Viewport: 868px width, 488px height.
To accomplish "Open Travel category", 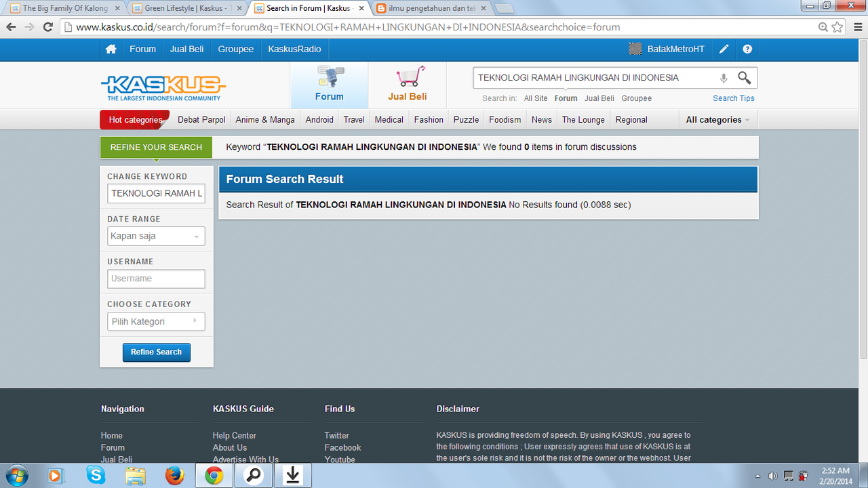I will [x=354, y=119].
